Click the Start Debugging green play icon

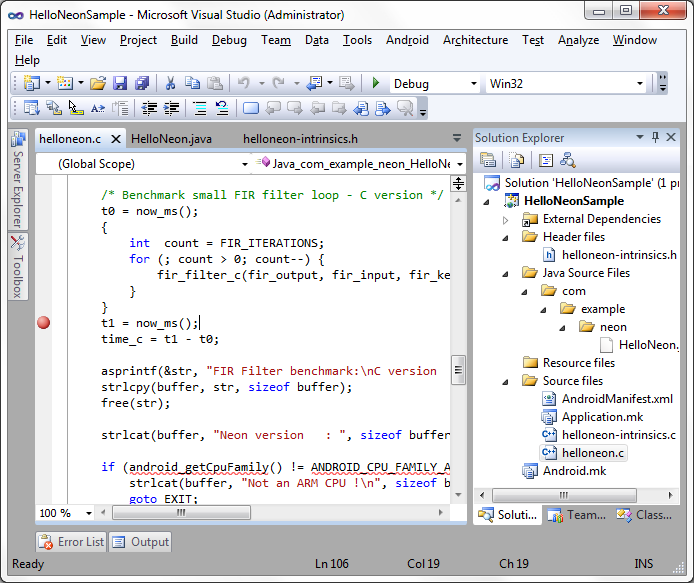(x=376, y=83)
